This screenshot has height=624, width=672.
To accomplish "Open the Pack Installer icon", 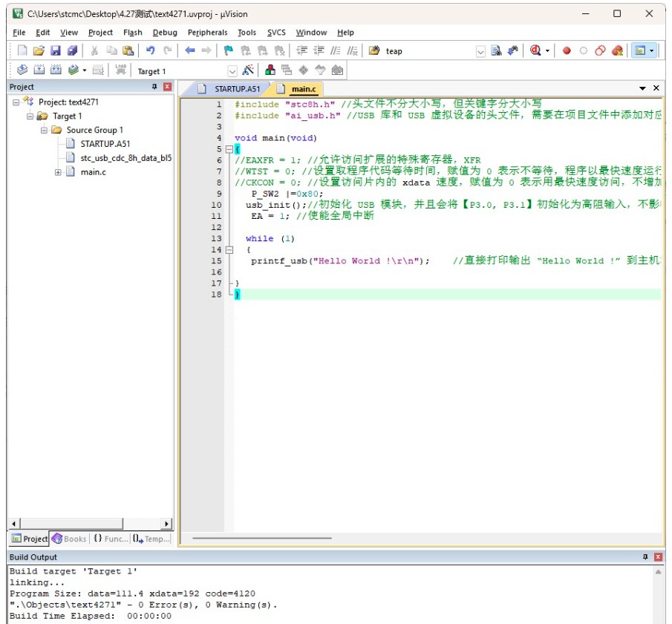I will 337,70.
